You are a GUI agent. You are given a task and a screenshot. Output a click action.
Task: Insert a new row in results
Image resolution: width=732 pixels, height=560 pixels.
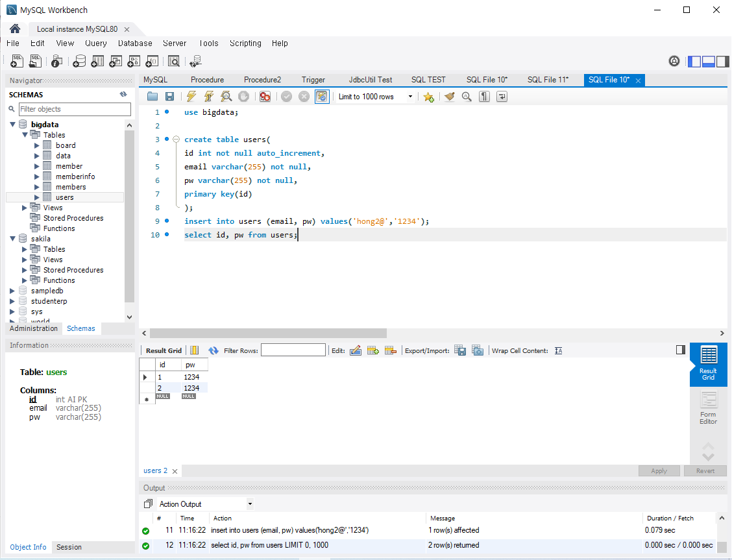[373, 350]
